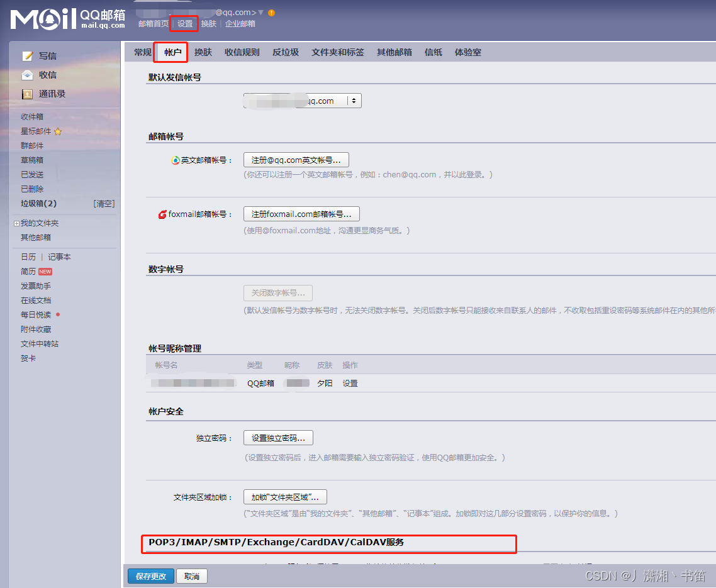Open 在线文档 in sidebar
The height and width of the screenshot is (588, 716).
click(x=36, y=301)
